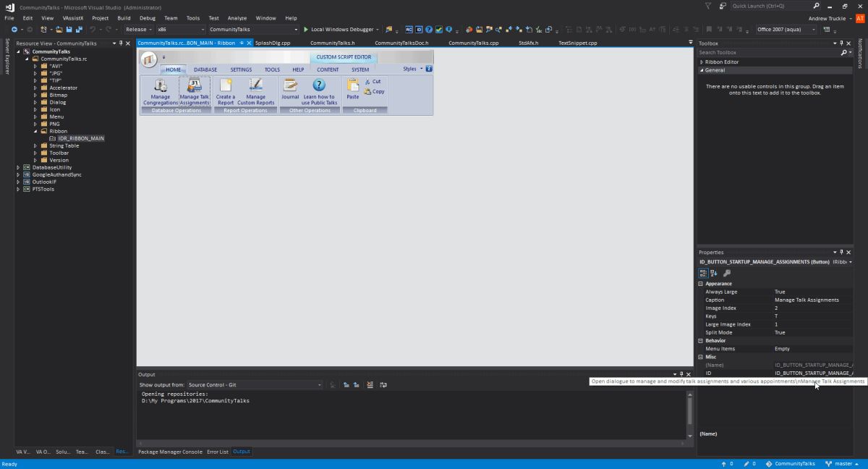
Task: Click the Categorized view icon in Properties
Action: 703,273
